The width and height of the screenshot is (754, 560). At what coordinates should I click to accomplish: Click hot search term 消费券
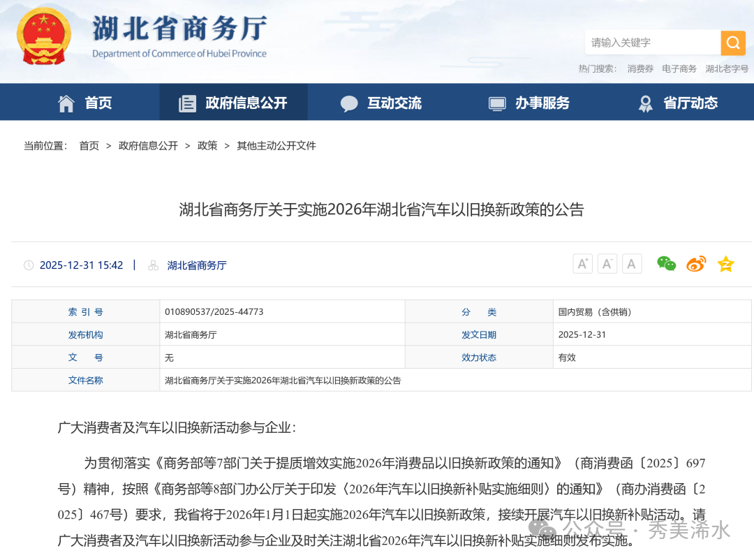tap(640, 69)
